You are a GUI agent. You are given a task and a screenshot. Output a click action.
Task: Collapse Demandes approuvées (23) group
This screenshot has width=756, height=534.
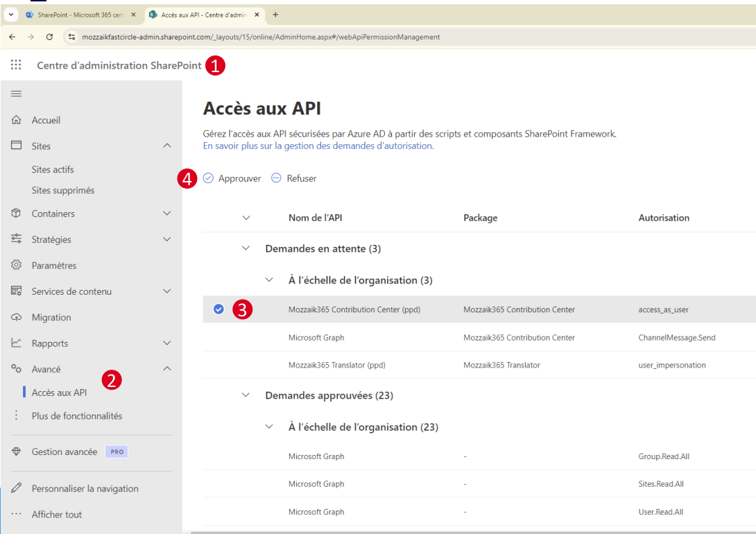(246, 395)
